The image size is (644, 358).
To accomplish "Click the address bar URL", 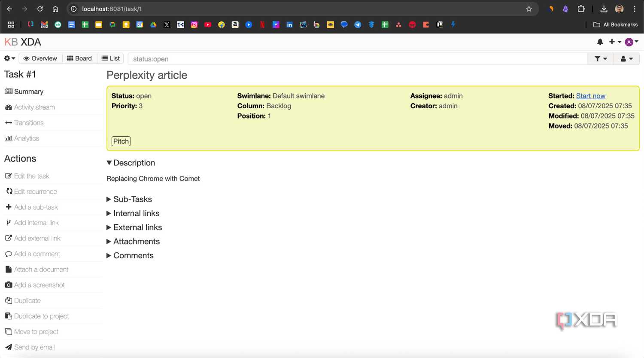I will pos(112,9).
